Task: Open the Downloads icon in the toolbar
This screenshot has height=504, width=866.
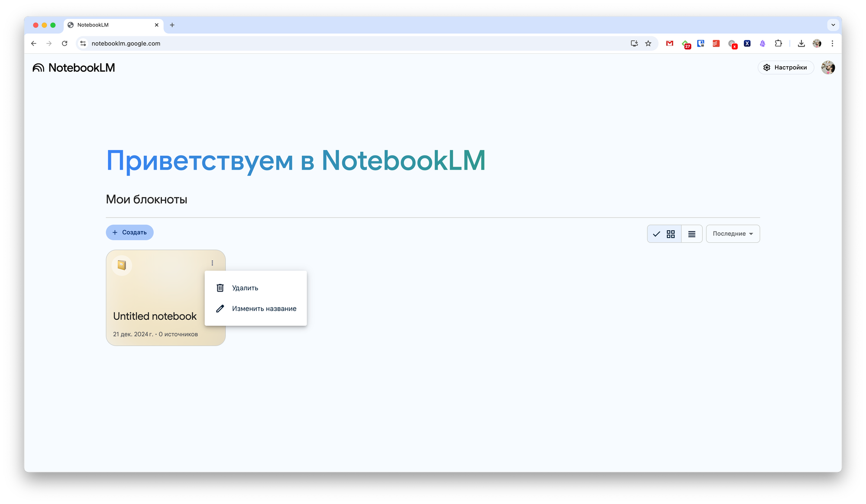Action: tap(801, 43)
